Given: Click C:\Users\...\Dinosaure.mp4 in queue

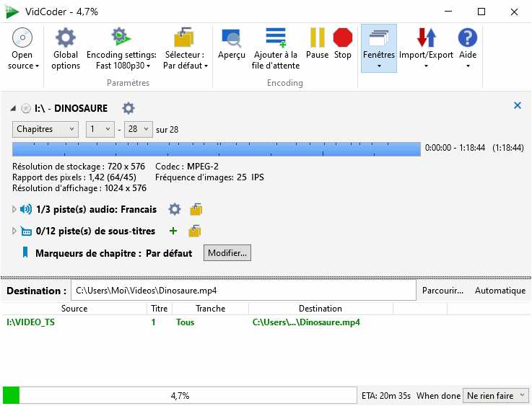Looking at the screenshot, I should 306,322.
